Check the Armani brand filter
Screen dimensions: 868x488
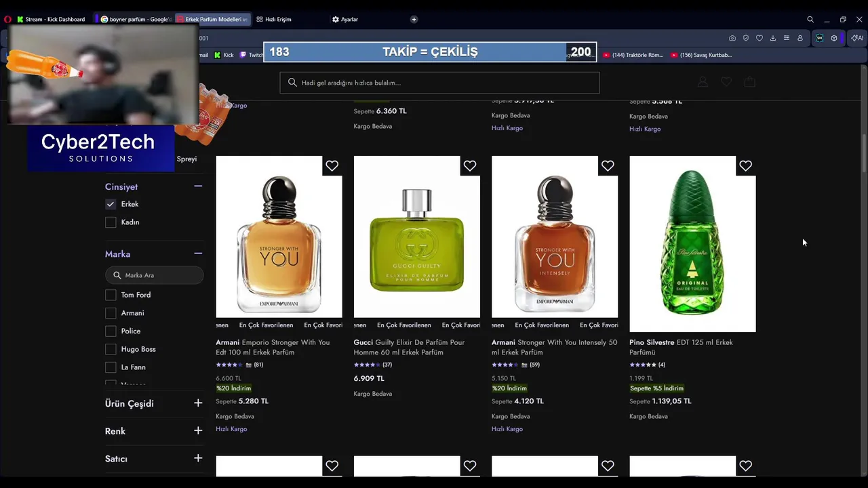(x=111, y=313)
